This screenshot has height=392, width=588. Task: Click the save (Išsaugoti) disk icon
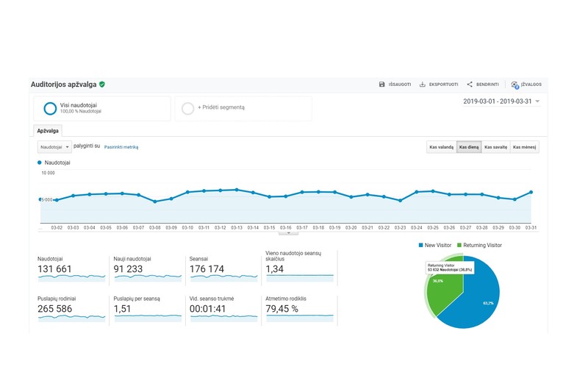[381, 85]
